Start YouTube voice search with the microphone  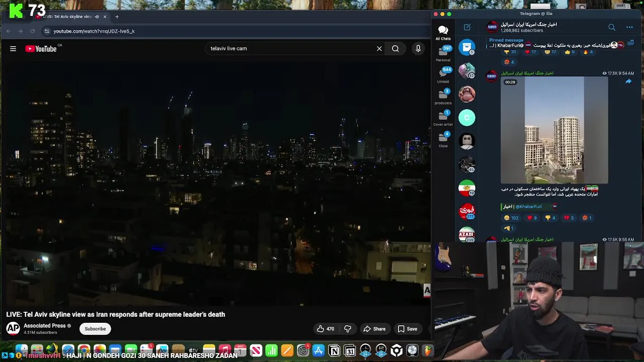click(418, 49)
